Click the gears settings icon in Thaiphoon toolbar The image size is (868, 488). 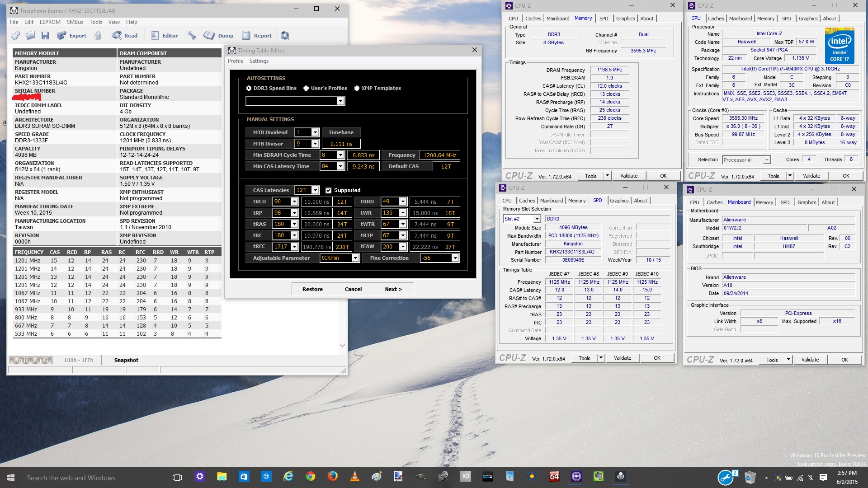16,35
